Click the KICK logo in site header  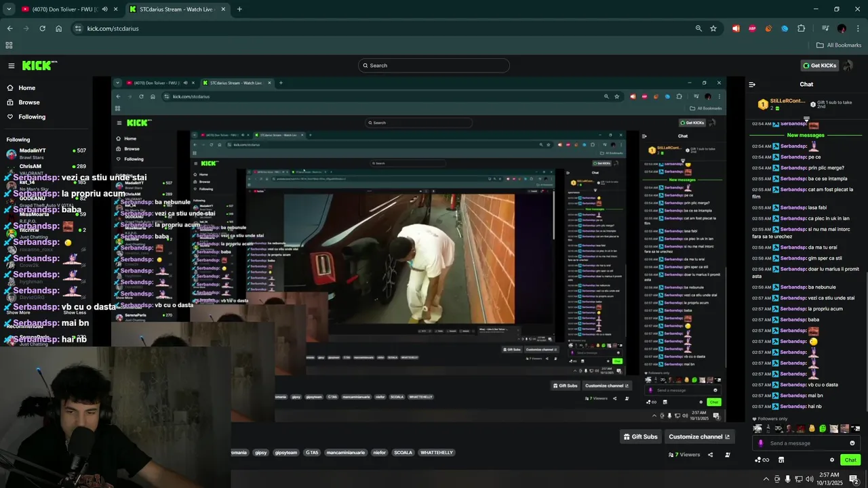click(x=39, y=66)
